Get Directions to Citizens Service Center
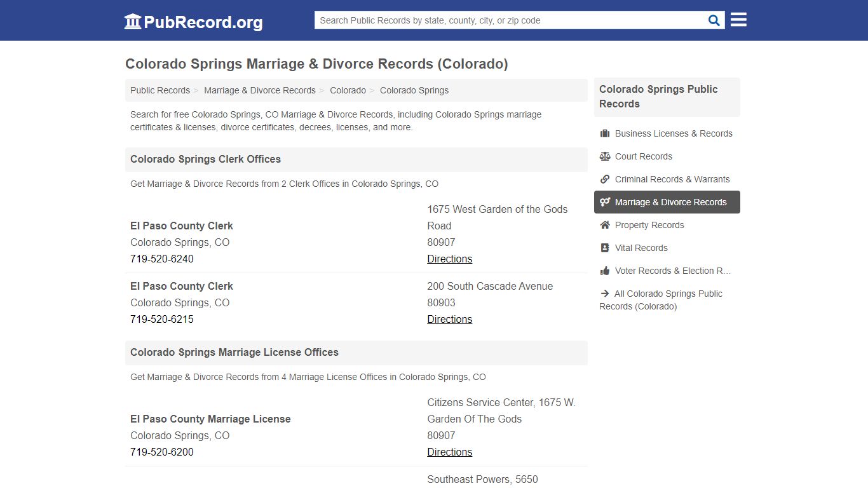 [x=449, y=452]
